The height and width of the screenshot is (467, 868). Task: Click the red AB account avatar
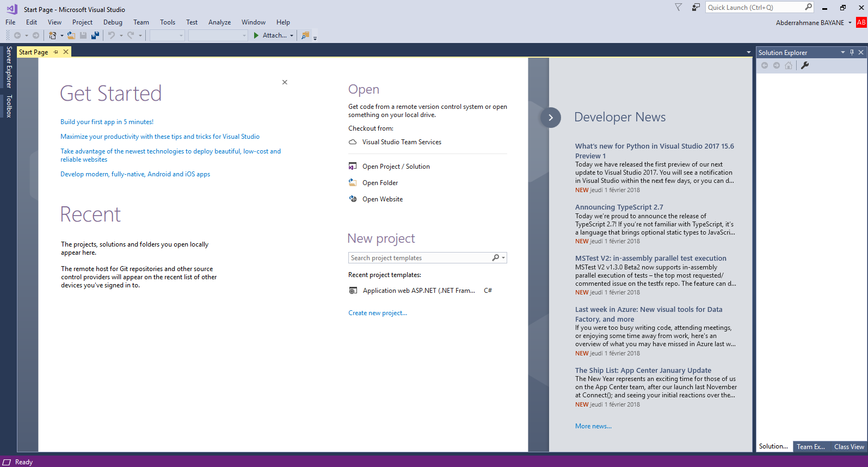(861, 22)
